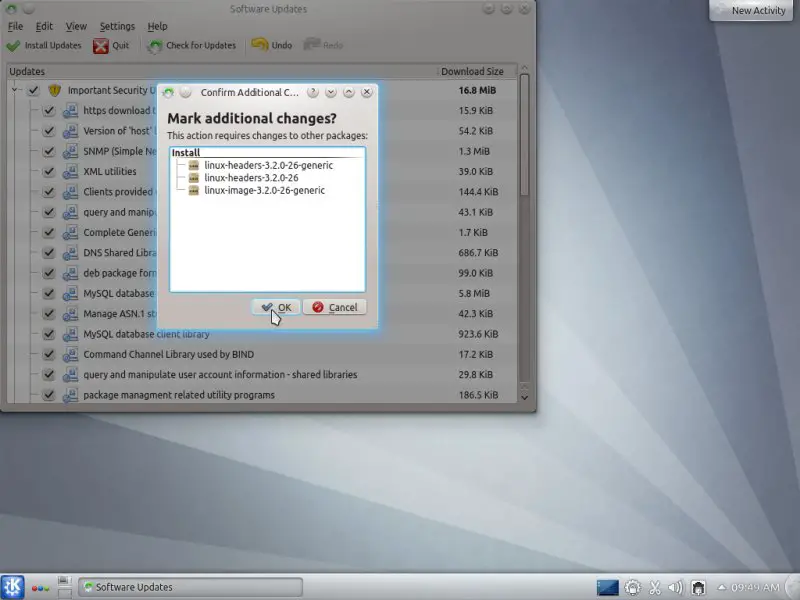This screenshot has height=600, width=800.
Task: Click the 923.6 KiB download size value
Action: click(478, 334)
